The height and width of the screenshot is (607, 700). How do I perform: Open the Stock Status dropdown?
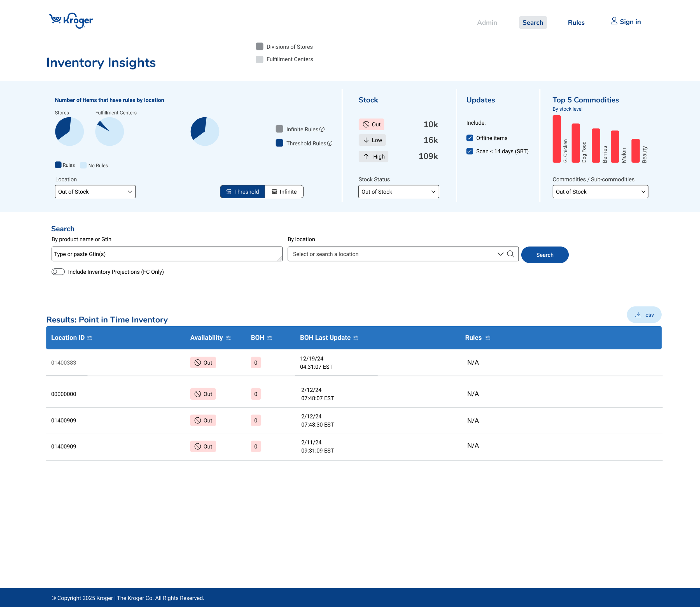(398, 192)
